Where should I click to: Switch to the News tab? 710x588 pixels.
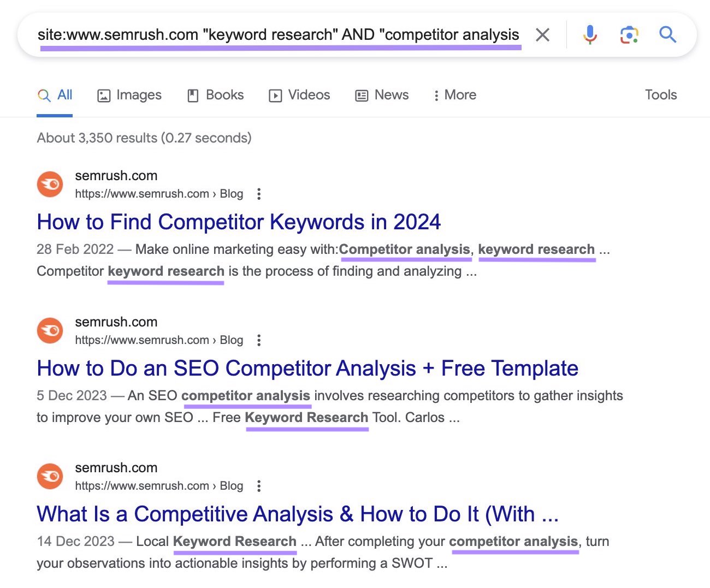[x=390, y=95]
